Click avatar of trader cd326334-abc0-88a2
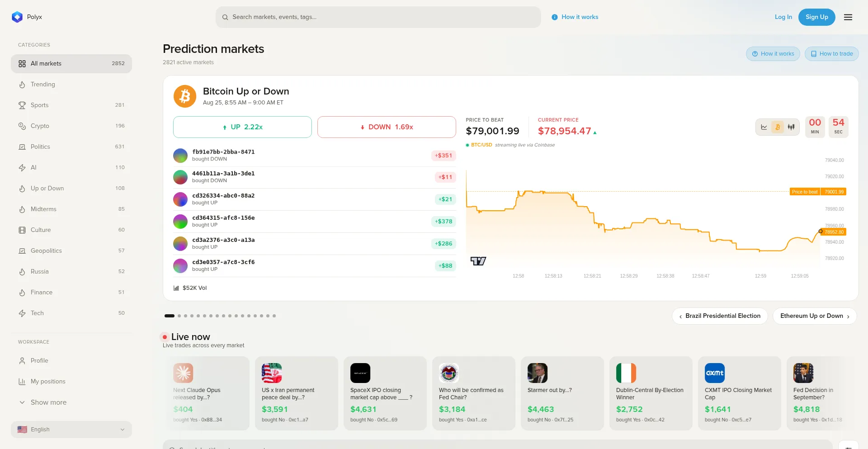Viewport: 868px width, 449px height. [180, 199]
